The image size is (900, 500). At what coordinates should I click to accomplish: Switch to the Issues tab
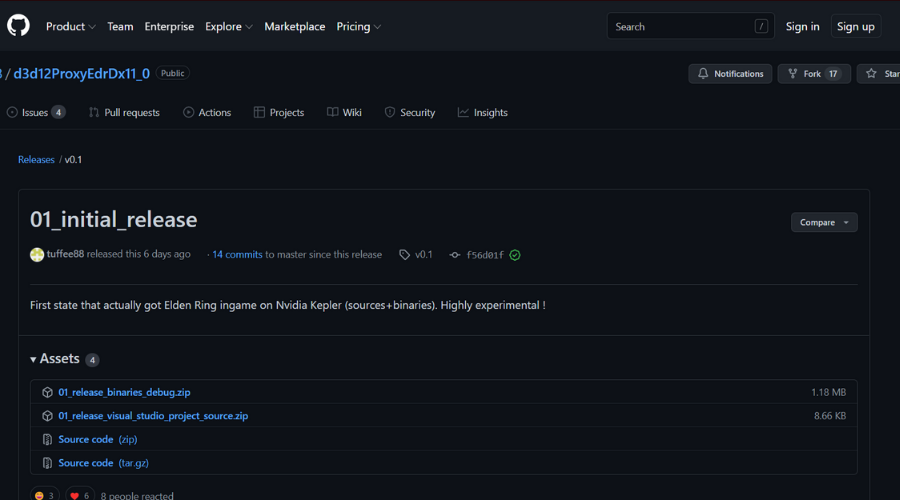coord(36,113)
